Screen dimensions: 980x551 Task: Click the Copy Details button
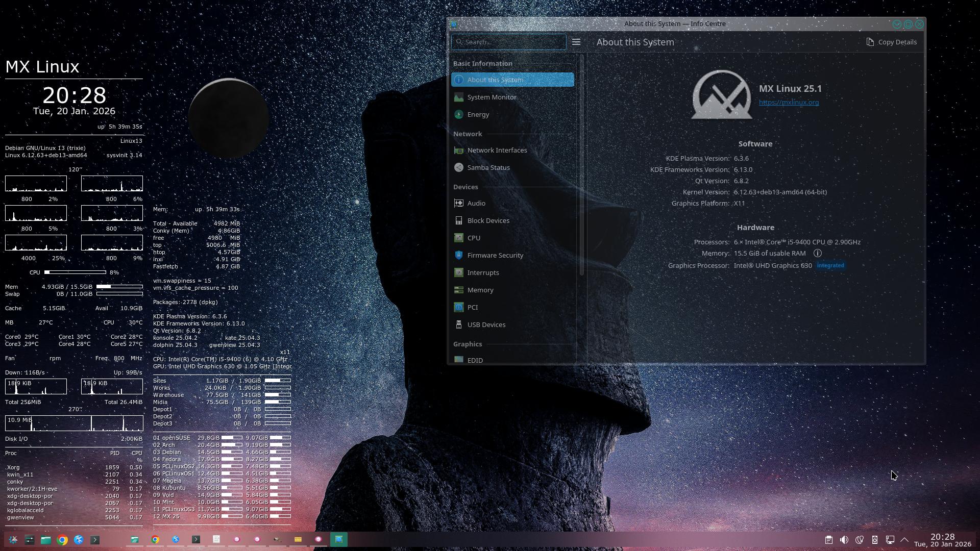coord(891,42)
